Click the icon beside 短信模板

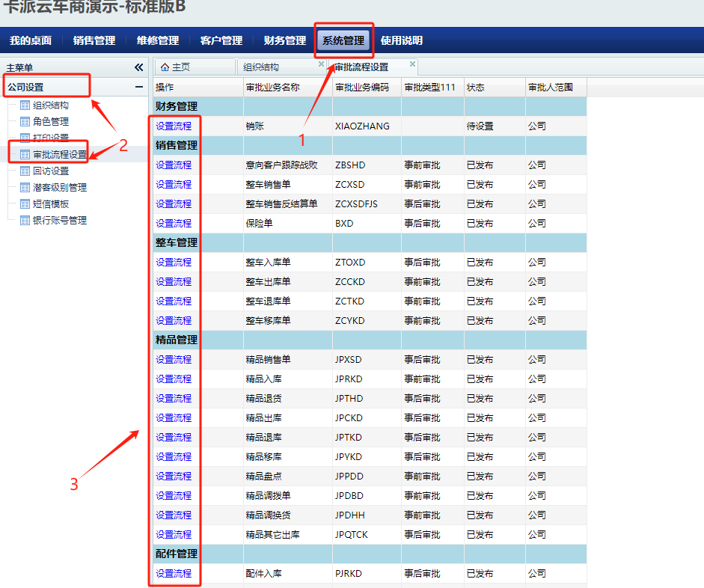pyautogui.click(x=25, y=204)
